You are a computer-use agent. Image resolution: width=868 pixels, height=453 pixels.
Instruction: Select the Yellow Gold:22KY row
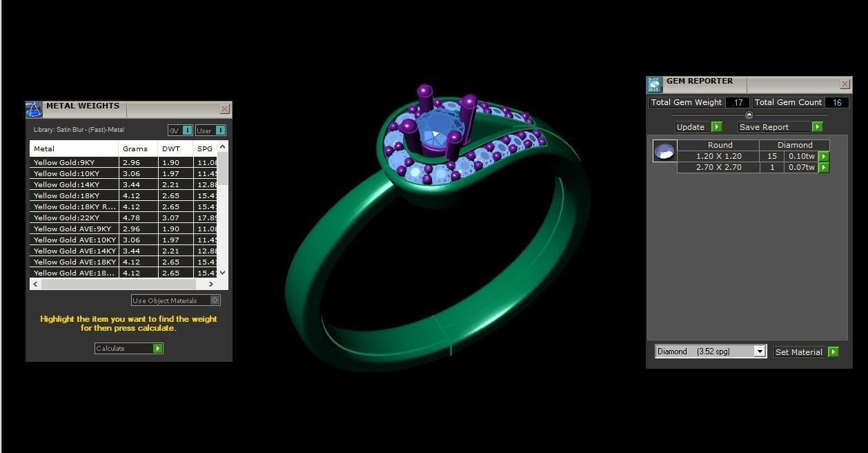click(124, 218)
